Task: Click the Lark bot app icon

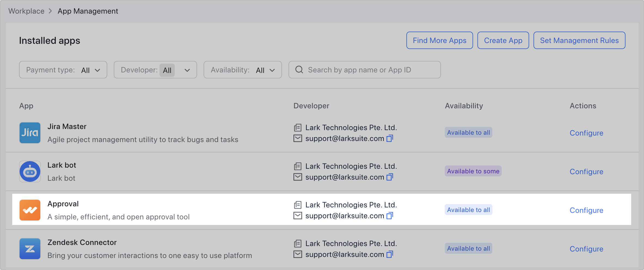Action: pyautogui.click(x=30, y=171)
